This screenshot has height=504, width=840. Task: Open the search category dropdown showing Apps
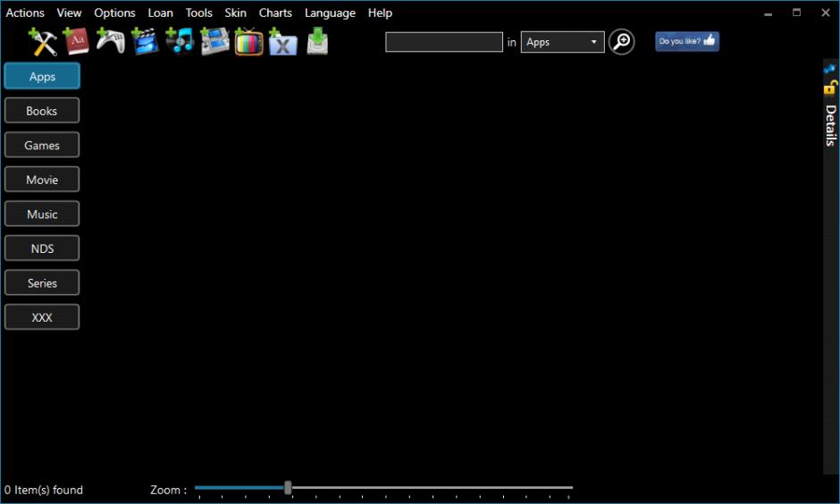coord(562,42)
